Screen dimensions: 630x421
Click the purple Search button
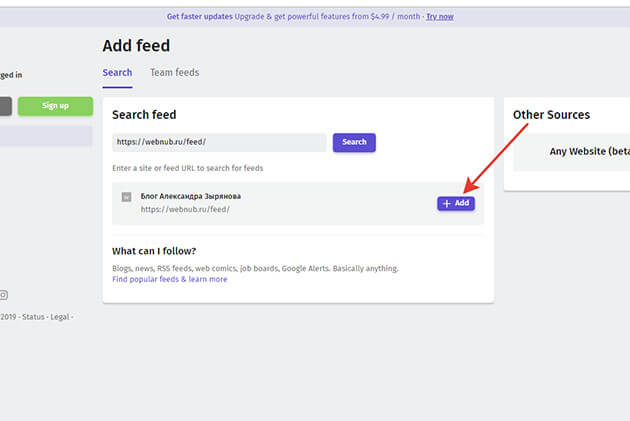[354, 142]
